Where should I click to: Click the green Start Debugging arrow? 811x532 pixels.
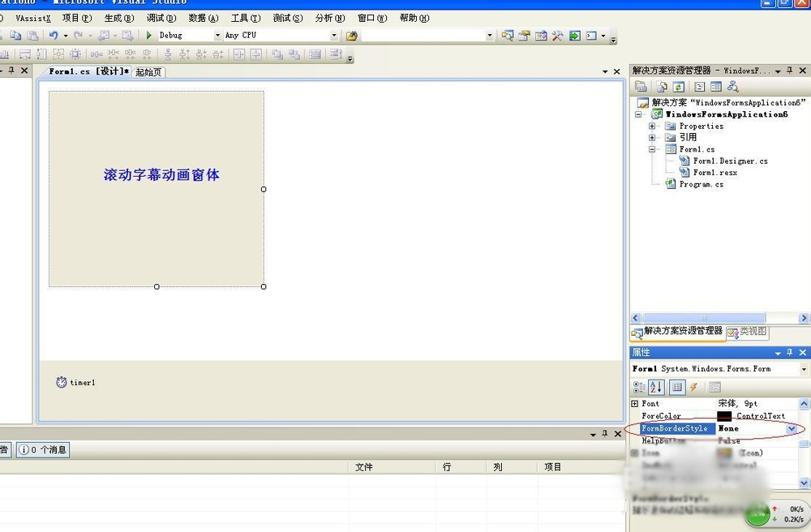(149, 36)
